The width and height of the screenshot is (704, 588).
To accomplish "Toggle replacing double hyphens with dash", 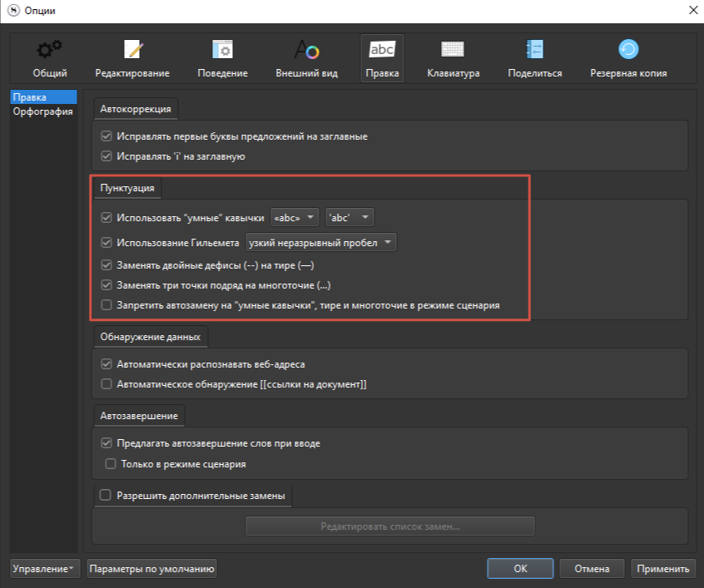I will pos(107,266).
